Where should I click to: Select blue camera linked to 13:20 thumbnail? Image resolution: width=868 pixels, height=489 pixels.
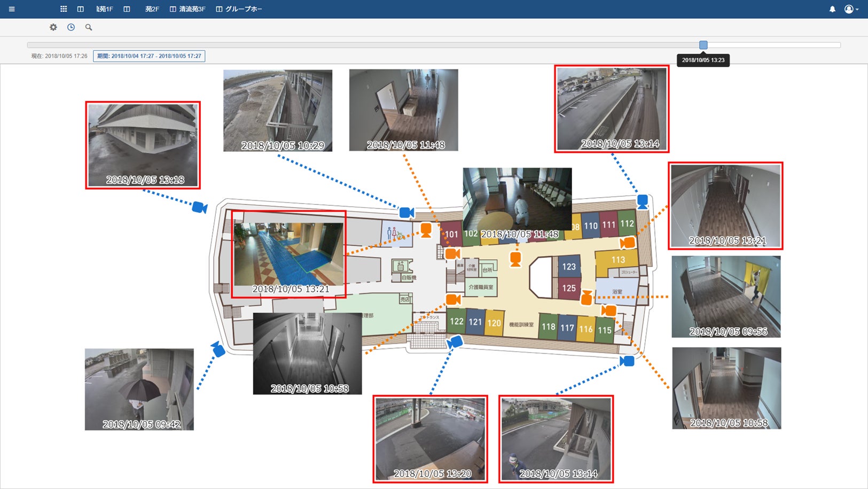[x=455, y=341]
